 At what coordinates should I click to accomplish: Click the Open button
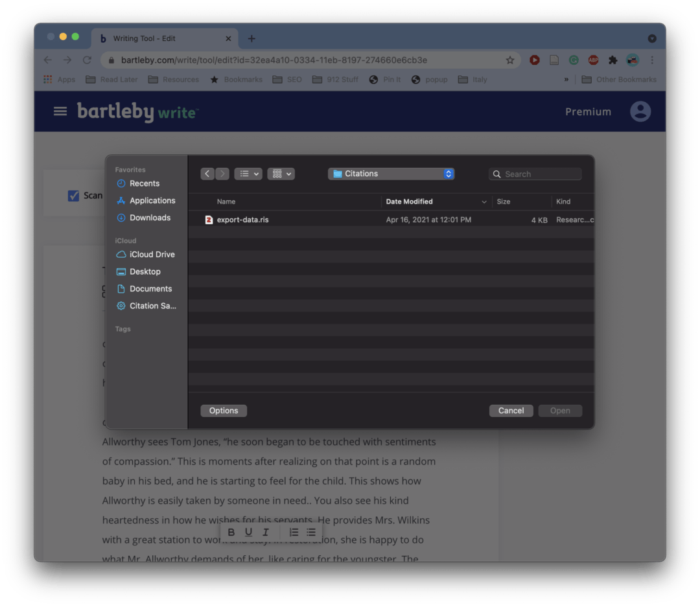tap(560, 411)
